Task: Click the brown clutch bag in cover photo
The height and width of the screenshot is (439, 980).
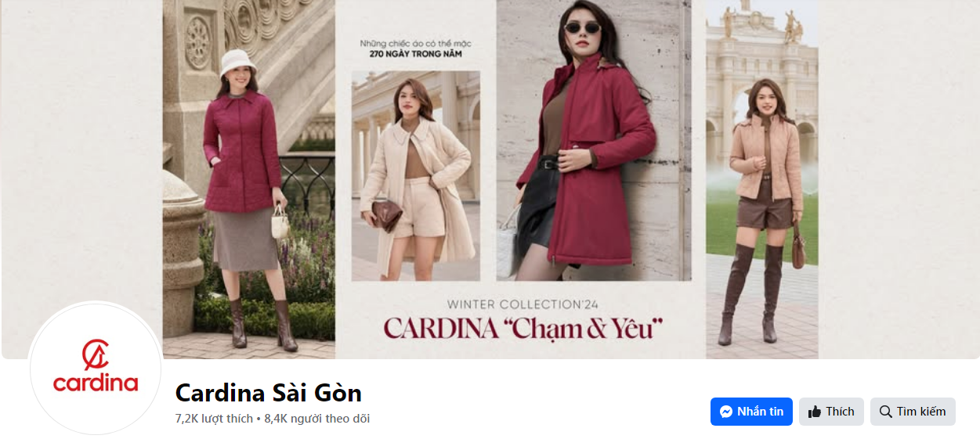Action: 386,214
